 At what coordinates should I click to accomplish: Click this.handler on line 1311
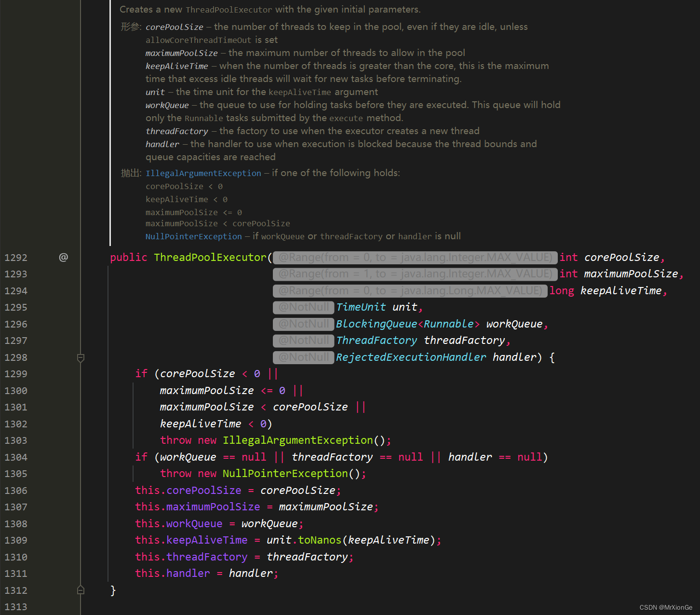(x=173, y=574)
